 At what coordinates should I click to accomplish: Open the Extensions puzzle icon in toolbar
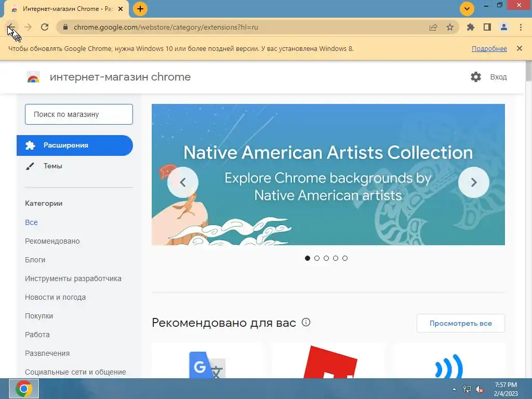(x=471, y=27)
